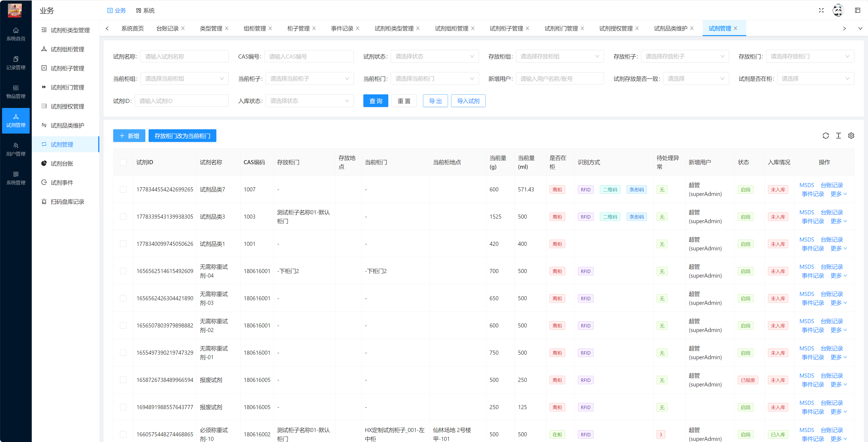The height and width of the screenshot is (442, 868).
Task: Click the app logo at top left
Action: point(15,10)
